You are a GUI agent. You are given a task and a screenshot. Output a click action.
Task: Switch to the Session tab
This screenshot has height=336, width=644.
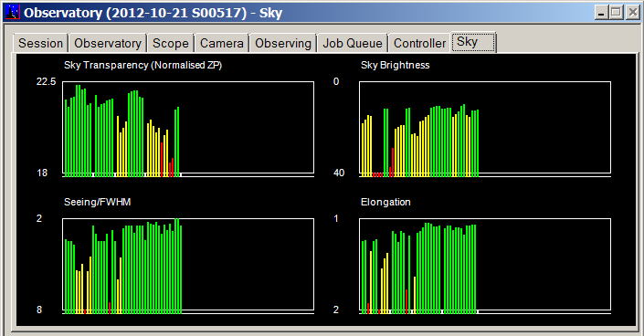(x=40, y=43)
